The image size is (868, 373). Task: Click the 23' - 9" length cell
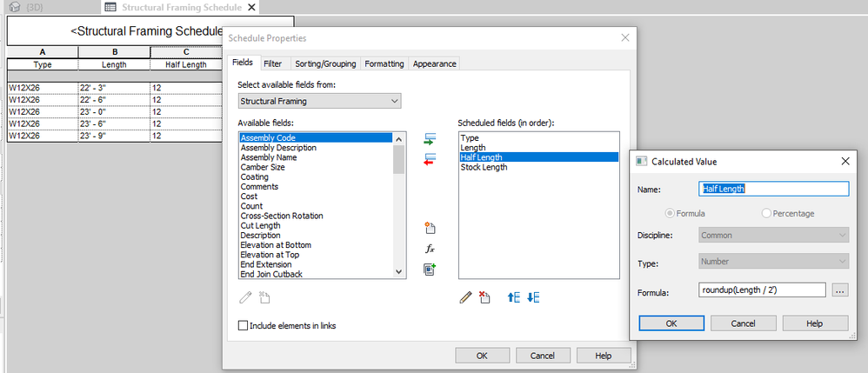click(115, 136)
